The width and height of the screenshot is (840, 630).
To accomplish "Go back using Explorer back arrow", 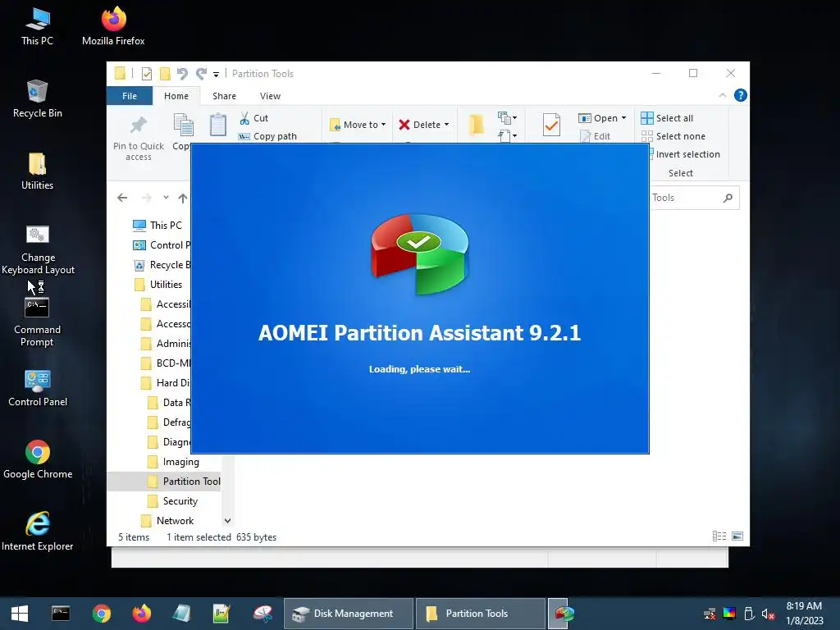I will tap(122, 198).
